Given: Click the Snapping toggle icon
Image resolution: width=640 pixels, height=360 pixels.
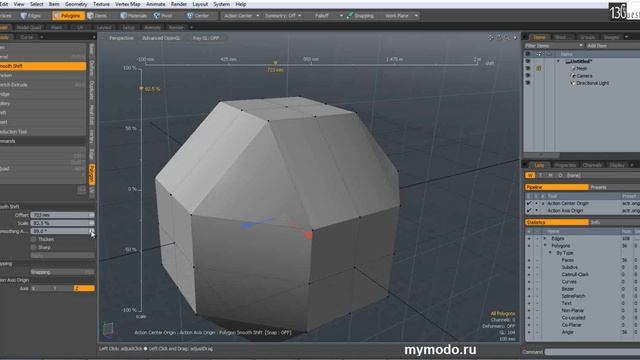Looking at the screenshot, I should [350, 16].
